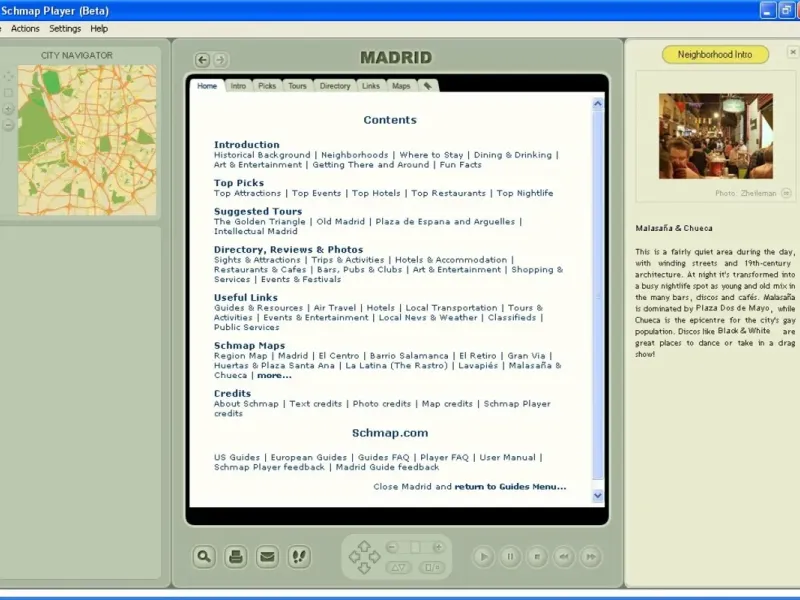Image resolution: width=800 pixels, height=600 pixels.
Task: Switch to the Directory tab
Action: (x=335, y=86)
